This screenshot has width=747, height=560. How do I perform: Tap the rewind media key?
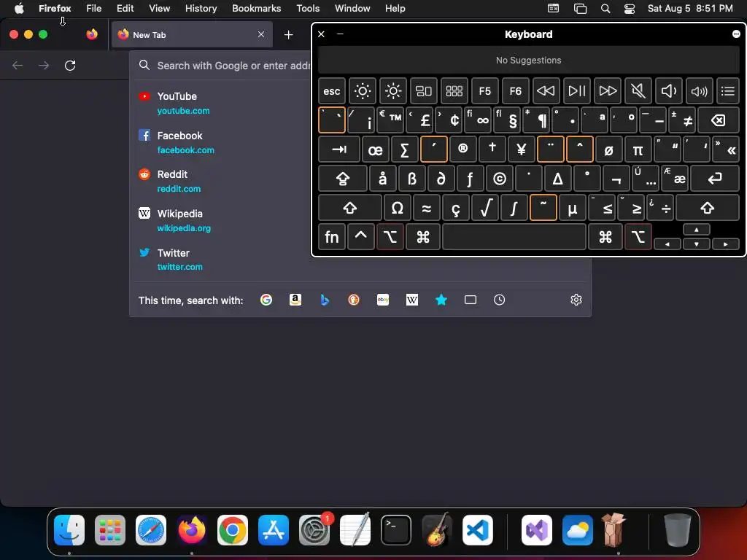tap(546, 90)
